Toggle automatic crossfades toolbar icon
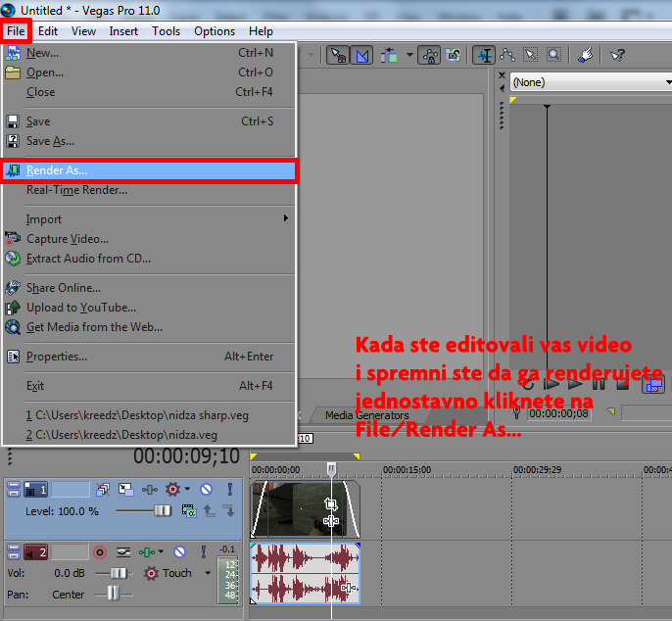This screenshot has width=672, height=621. point(361,55)
